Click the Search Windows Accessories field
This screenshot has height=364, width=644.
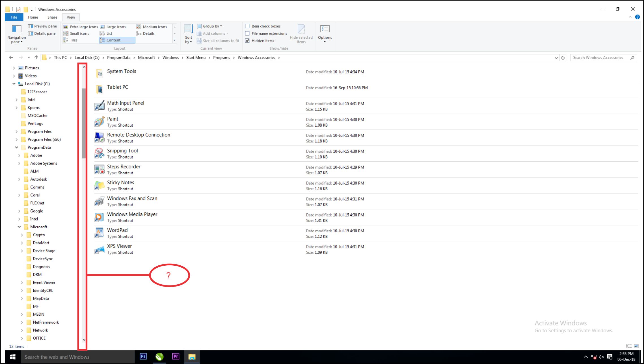pos(598,58)
